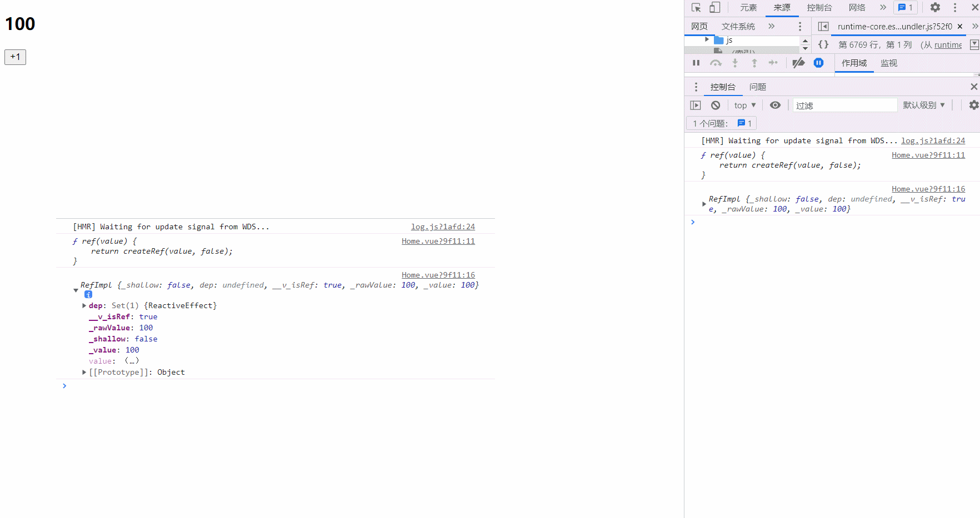Expand the js folder in file tree
The image size is (980, 518).
point(707,39)
